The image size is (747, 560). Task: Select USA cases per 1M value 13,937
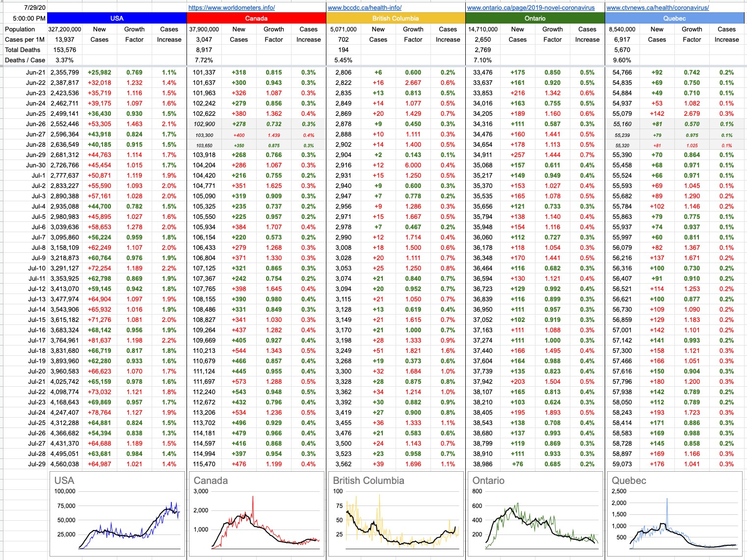[x=65, y=39]
